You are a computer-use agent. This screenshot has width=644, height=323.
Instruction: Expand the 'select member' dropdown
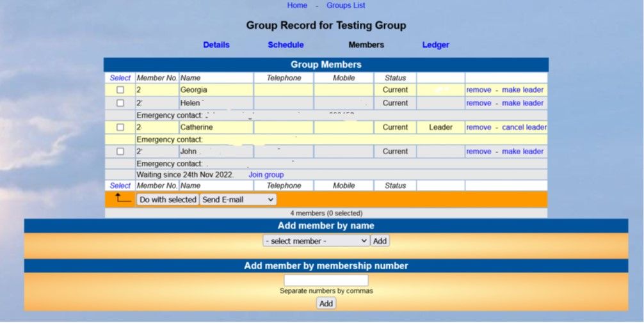[316, 241]
